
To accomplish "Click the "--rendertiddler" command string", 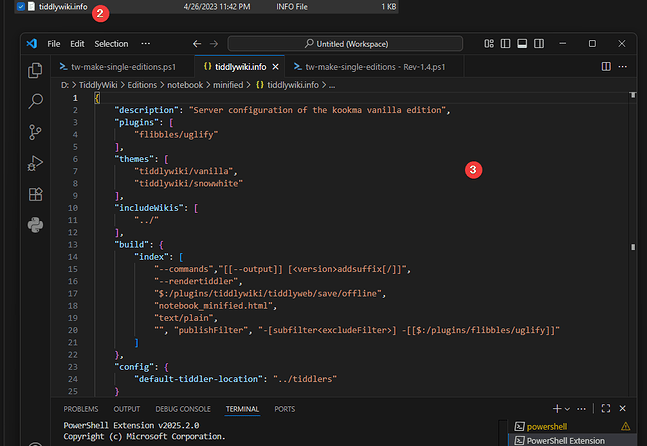I will [x=196, y=281].
